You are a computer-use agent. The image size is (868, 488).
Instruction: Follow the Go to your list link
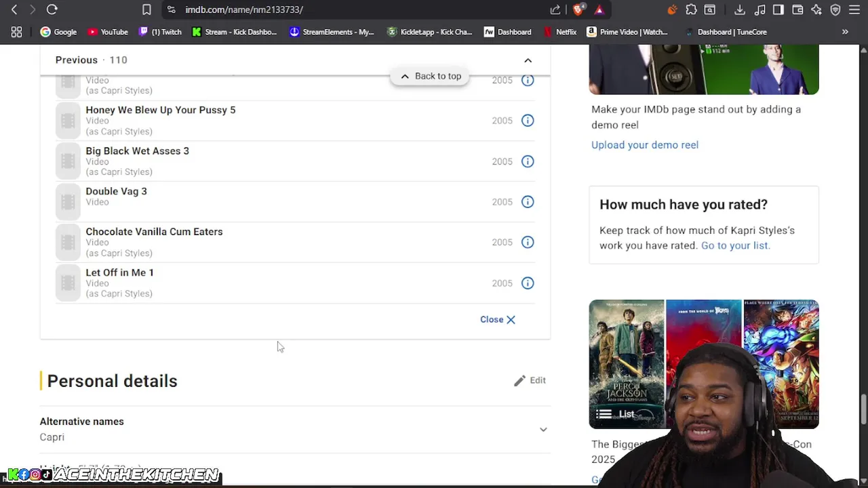coord(735,245)
